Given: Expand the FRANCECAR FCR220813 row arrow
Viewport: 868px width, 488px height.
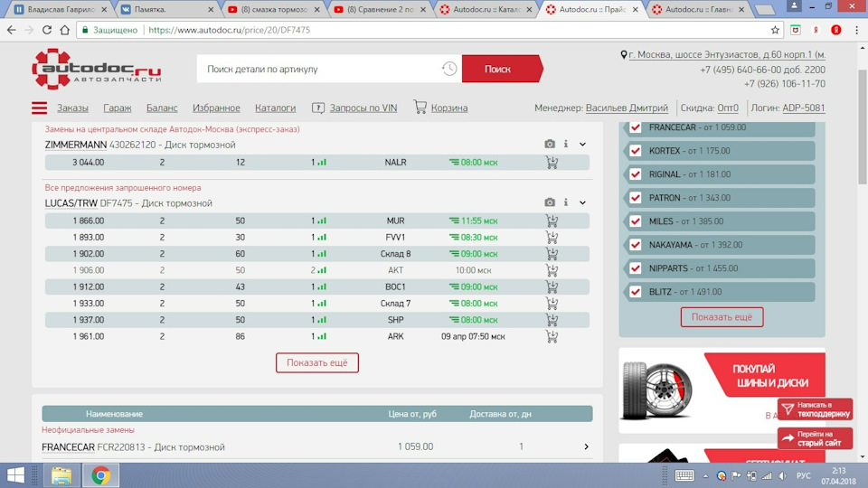Looking at the screenshot, I should [586, 446].
